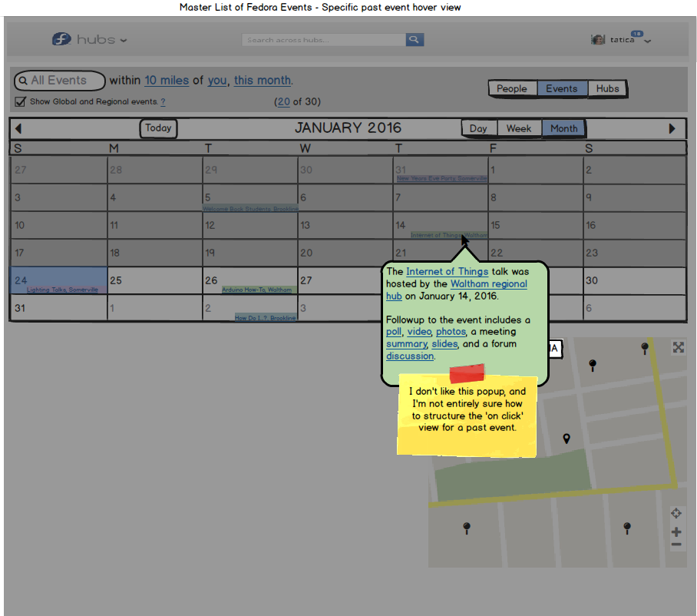Select Day calendar view
The width and height of the screenshot is (697, 616).
478,128
